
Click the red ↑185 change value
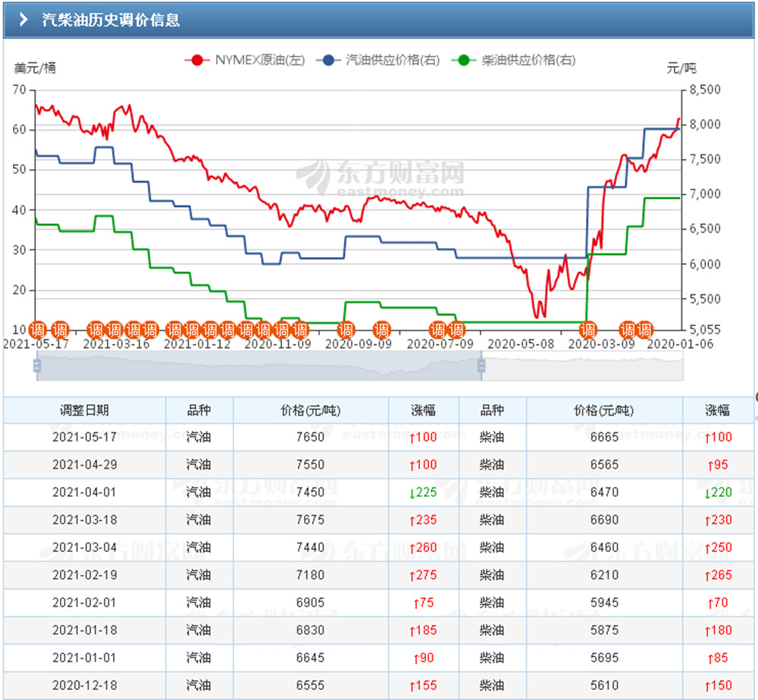423,630
